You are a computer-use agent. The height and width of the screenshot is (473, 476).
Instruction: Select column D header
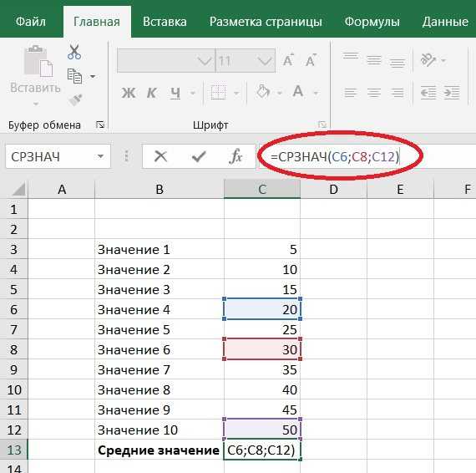[x=334, y=189]
